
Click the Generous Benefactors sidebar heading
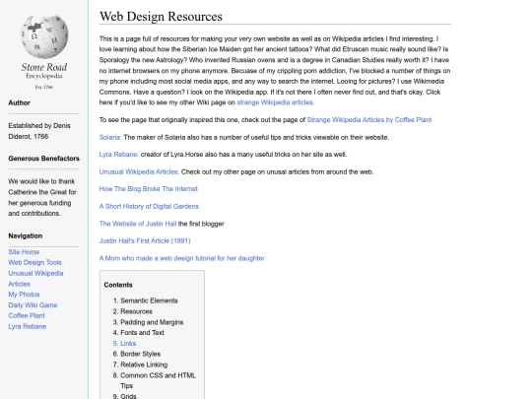tap(43, 159)
